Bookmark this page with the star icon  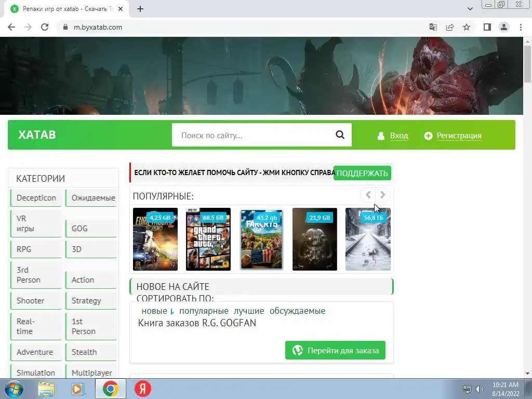coord(467,27)
